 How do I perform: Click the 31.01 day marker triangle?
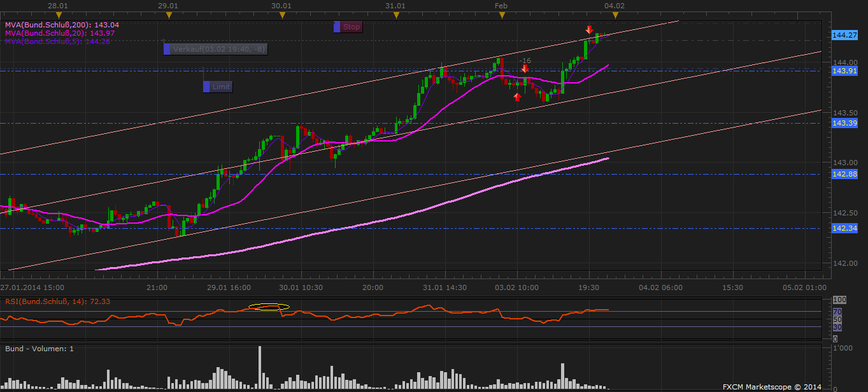pyautogui.click(x=395, y=15)
